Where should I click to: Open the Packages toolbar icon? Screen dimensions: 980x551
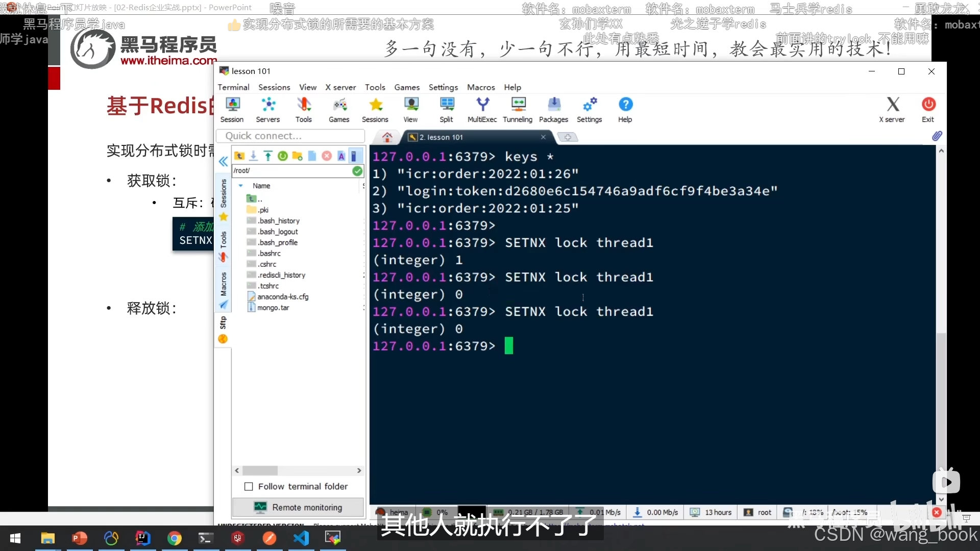tap(553, 110)
